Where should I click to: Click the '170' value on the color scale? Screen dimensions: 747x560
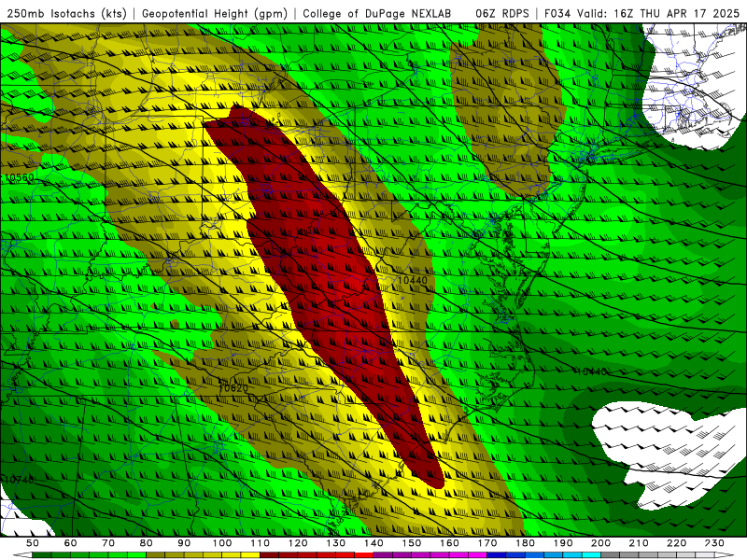(487, 543)
